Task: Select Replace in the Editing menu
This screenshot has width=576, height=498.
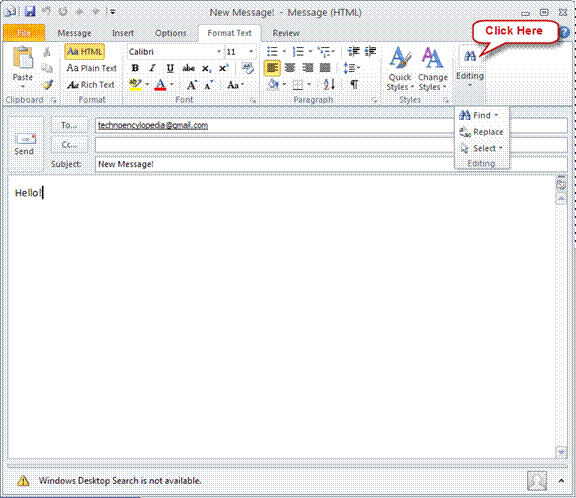Action: [x=481, y=132]
